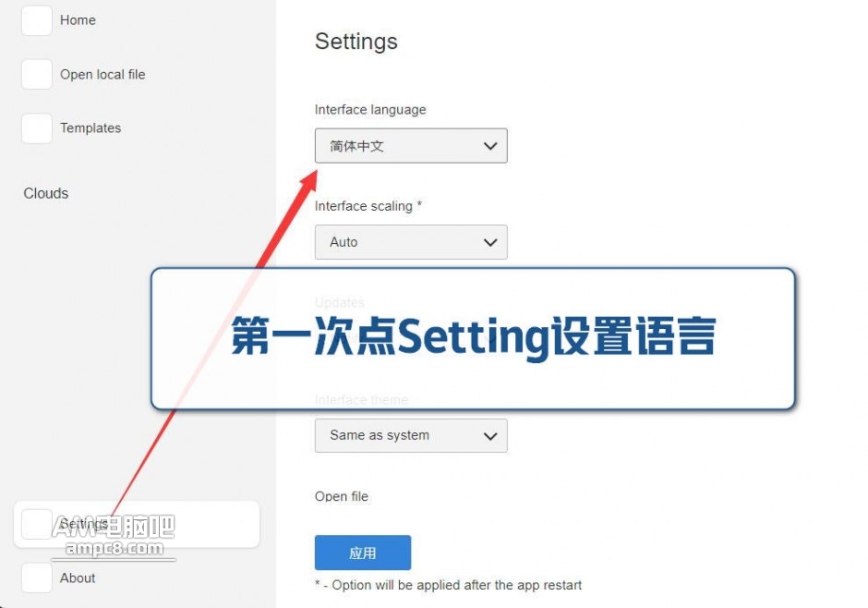Open the Templates menu entry text

click(x=90, y=128)
